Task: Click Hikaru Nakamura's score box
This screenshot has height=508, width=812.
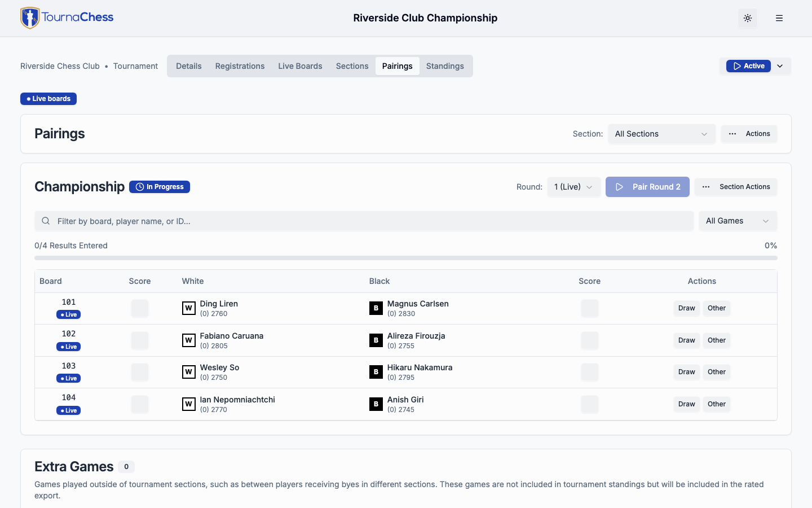Action: click(x=590, y=372)
